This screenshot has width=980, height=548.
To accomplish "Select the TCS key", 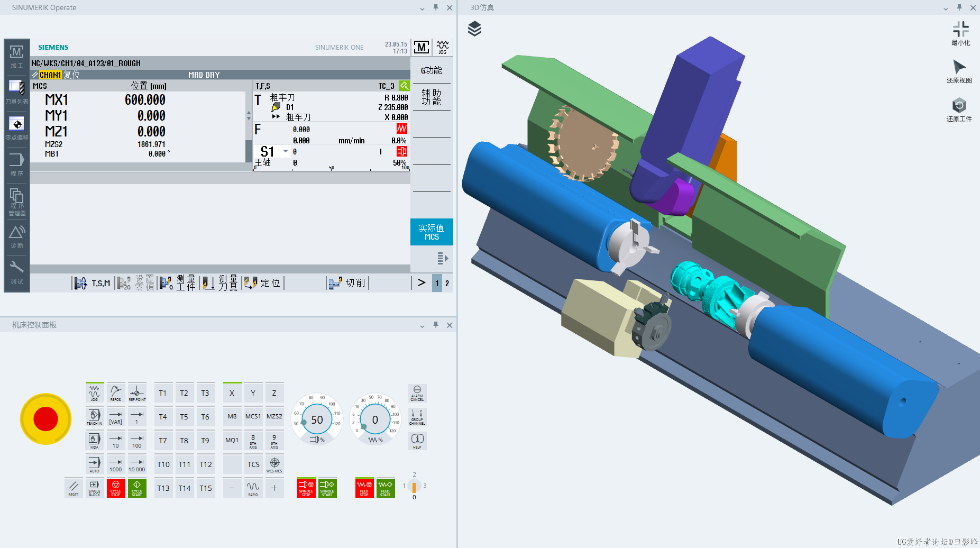I will [x=253, y=464].
